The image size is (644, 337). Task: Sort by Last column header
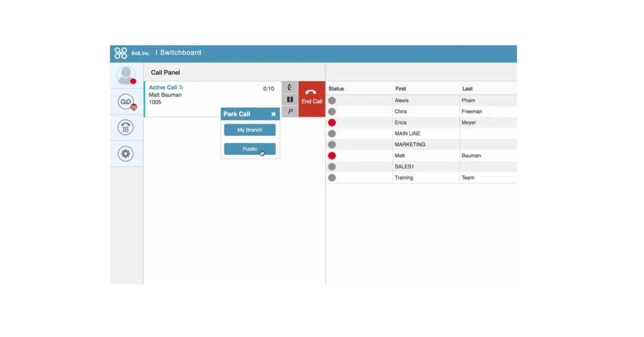coord(467,89)
